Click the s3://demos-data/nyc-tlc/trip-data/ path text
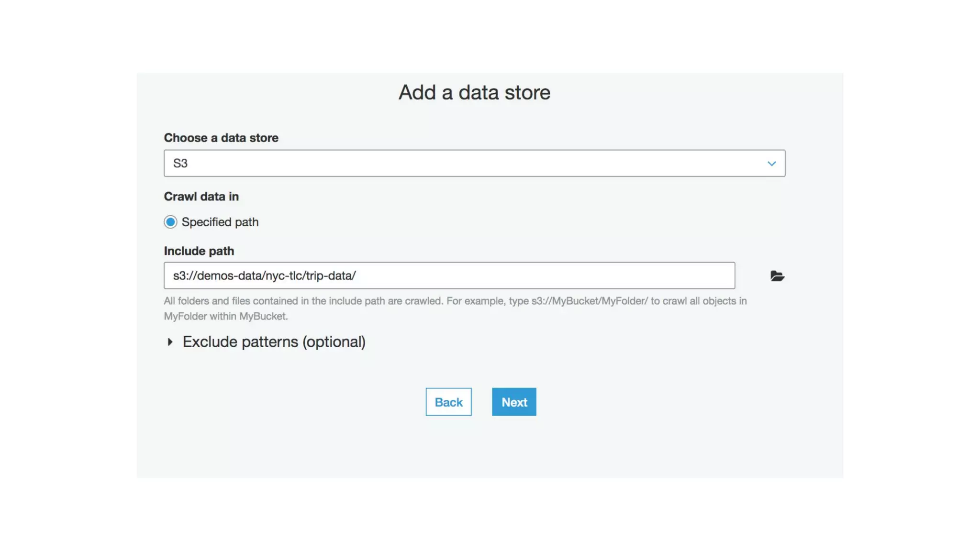 (x=264, y=276)
